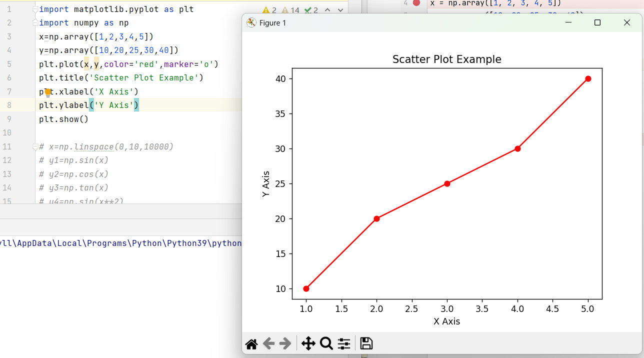Collapse the import statements fold arrow

pyautogui.click(x=34, y=9)
